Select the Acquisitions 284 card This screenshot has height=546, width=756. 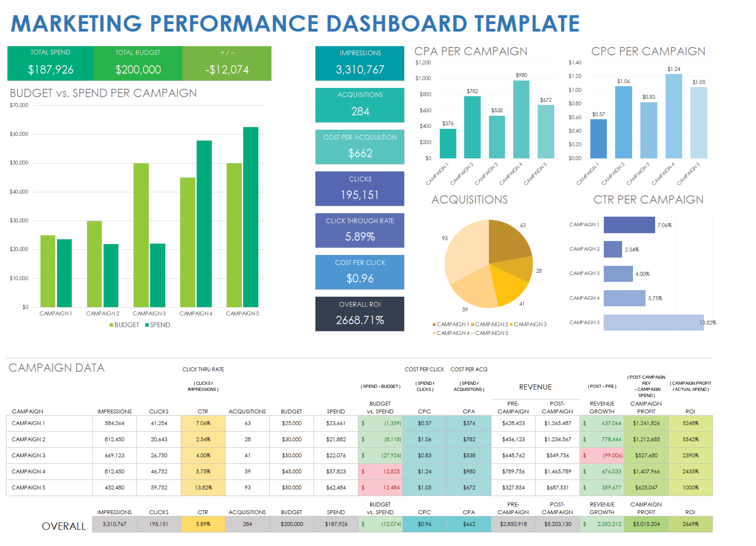(x=360, y=105)
